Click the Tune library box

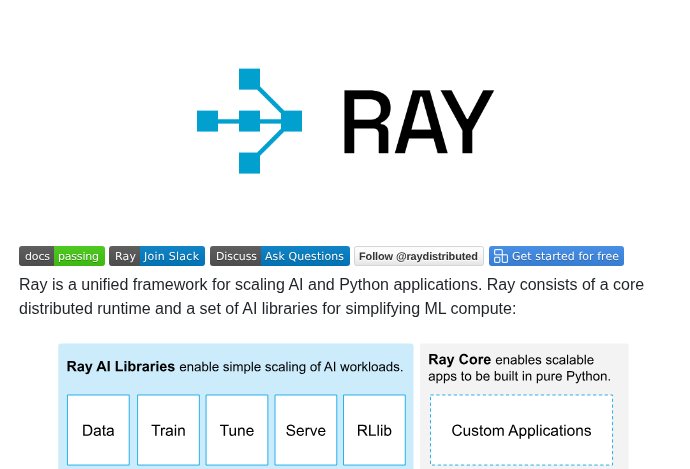click(237, 430)
